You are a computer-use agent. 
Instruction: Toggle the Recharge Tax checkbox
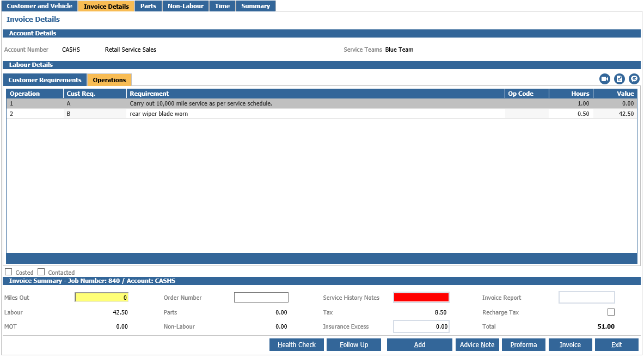coord(611,312)
